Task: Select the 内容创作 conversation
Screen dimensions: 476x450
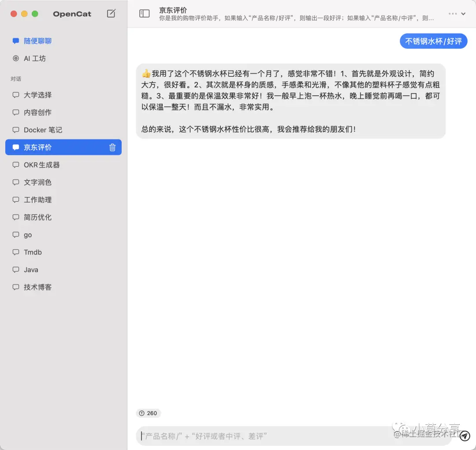Action: click(63, 112)
